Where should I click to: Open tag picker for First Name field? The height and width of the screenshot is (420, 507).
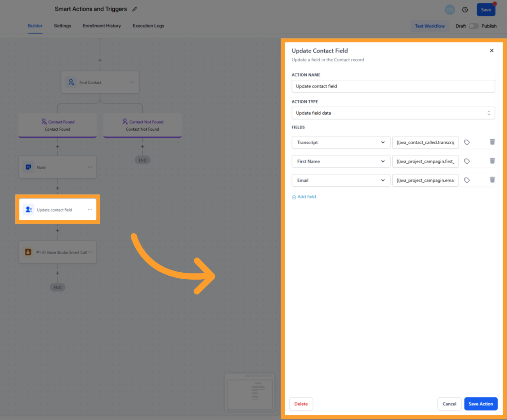point(467,161)
